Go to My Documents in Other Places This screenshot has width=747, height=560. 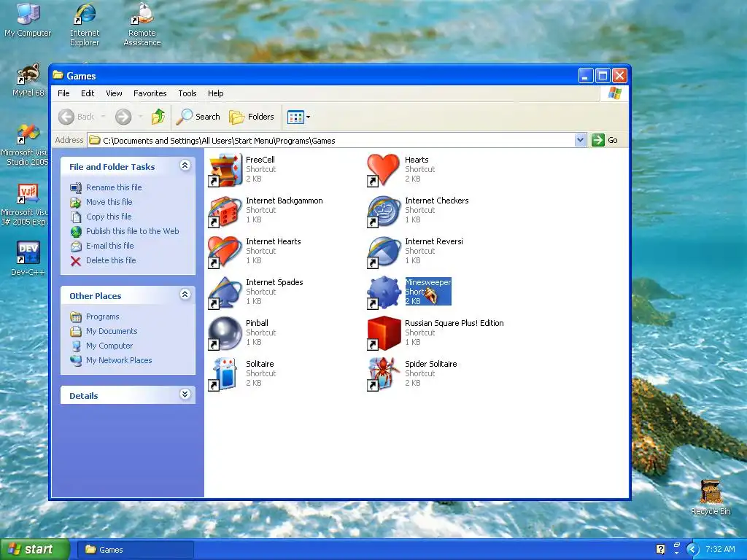coord(112,332)
